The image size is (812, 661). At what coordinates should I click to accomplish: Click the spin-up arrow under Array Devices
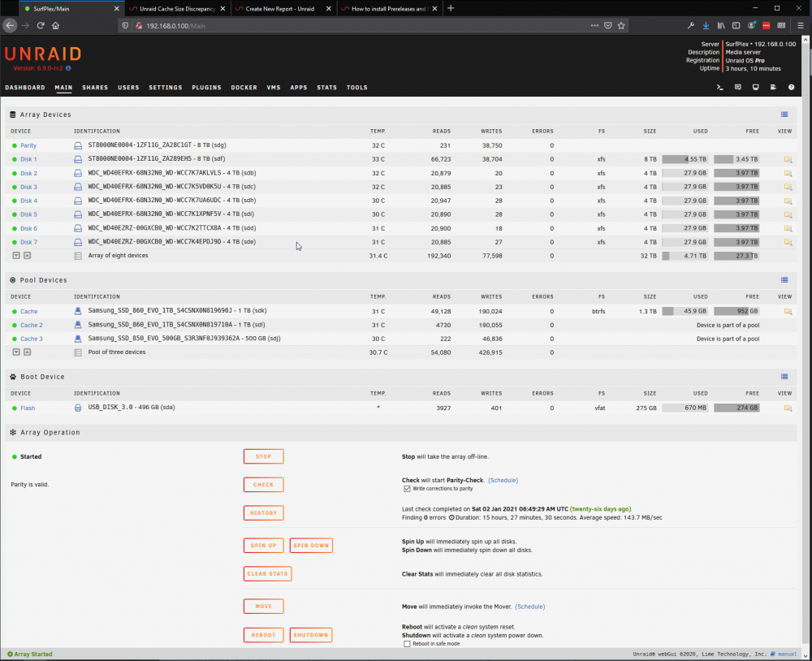pos(28,256)
